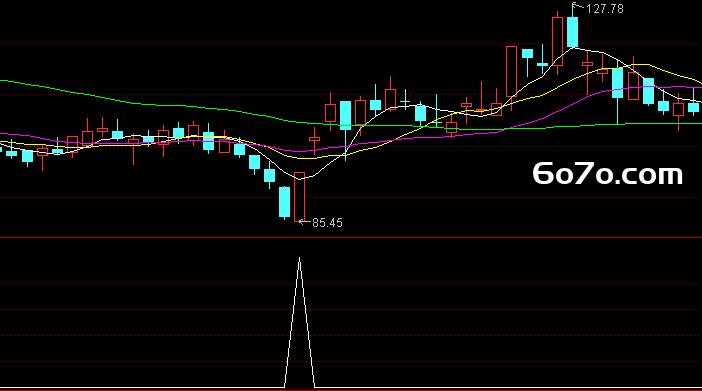
Task: Click the indicator spike peak in the lower panel
Action: click(300, 258)
